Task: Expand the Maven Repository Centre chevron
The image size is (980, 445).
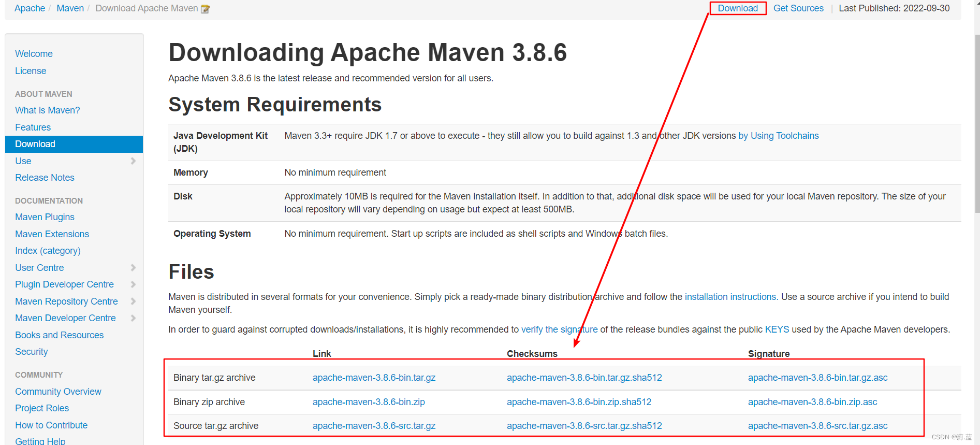Action: pos(133,302)
